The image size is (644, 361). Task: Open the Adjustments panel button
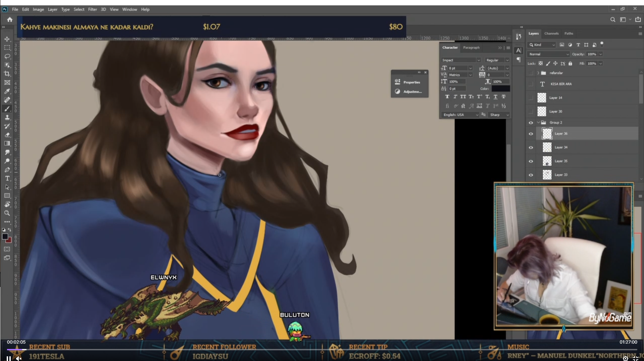[409, 91]
